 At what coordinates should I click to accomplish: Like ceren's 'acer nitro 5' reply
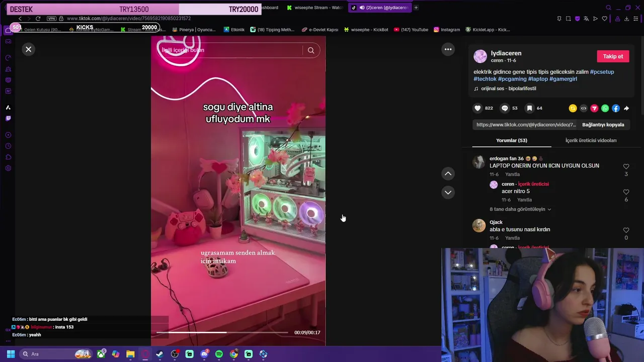tap(626, 192)
